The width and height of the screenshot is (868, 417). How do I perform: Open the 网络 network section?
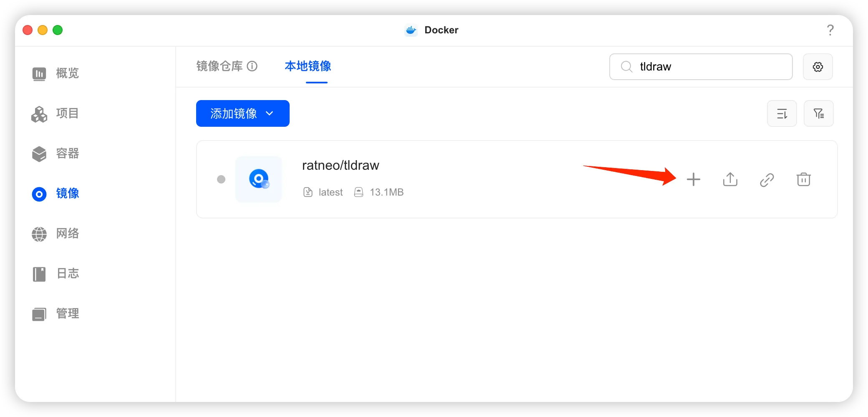[x=55, y=234]
